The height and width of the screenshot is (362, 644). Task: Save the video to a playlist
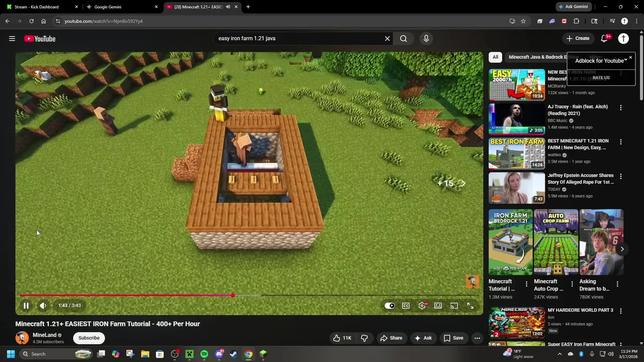(x=453, y=338)
